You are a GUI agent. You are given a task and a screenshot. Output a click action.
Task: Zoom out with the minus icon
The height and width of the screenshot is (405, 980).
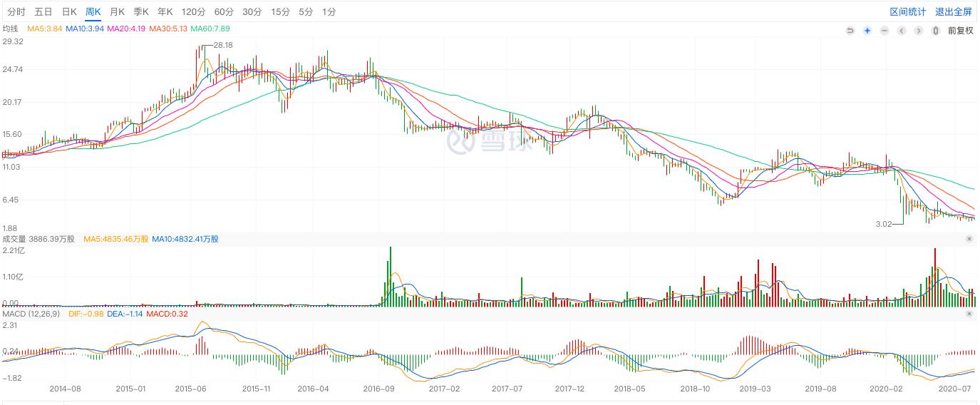click(884, 31)
